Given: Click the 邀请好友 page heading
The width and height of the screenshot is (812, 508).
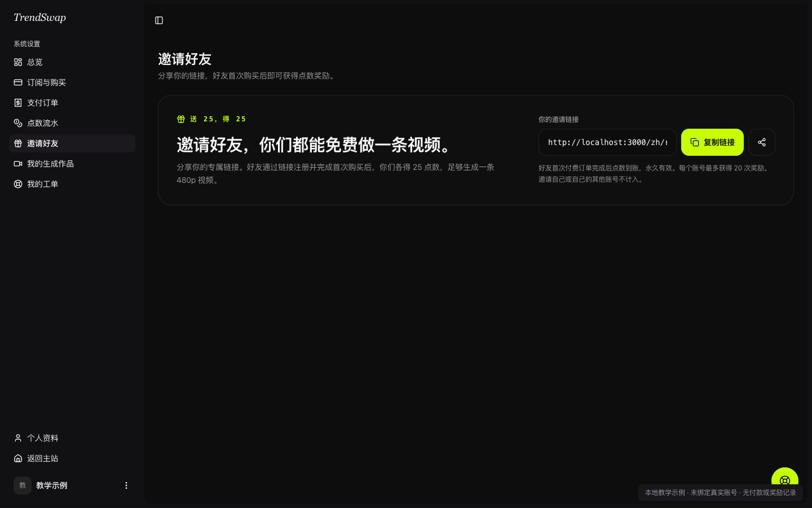Looking at the screenshot, I should pos(184,59).
